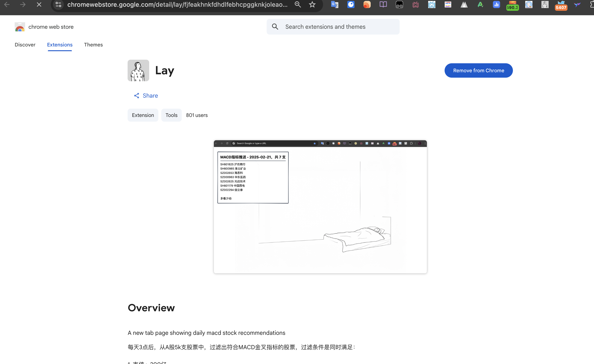Click the Share link
Viewport: 594px width, 364px height.
(146, 96)
